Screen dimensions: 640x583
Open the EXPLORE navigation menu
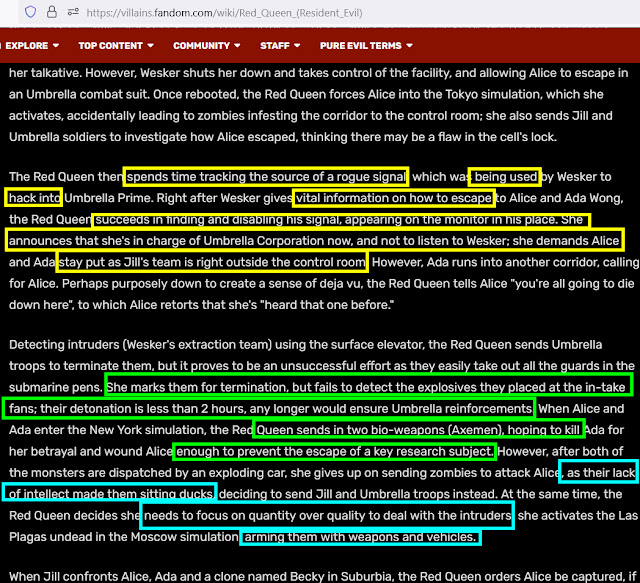click(32, 46)
